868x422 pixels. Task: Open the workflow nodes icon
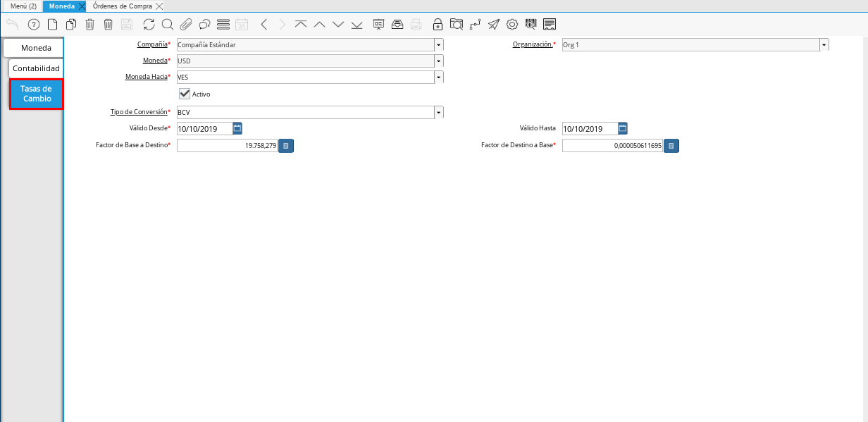click(x=475, y=24)
